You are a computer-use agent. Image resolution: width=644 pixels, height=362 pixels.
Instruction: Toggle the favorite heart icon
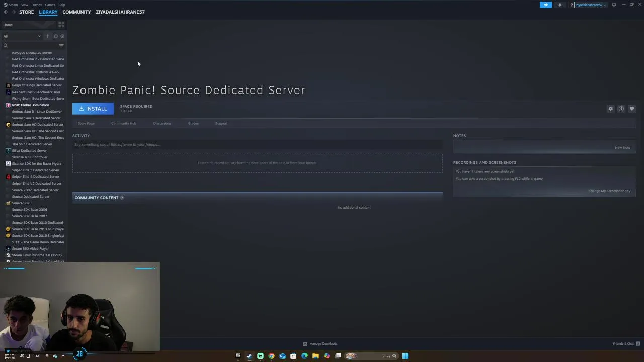click(x=632, y=109)
